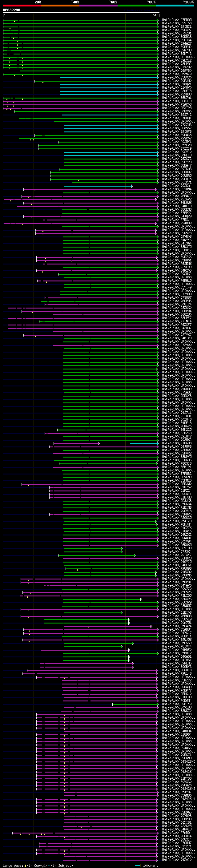
Task: Click the UniRef100_Q7XZU1 label
Action: 177,33
